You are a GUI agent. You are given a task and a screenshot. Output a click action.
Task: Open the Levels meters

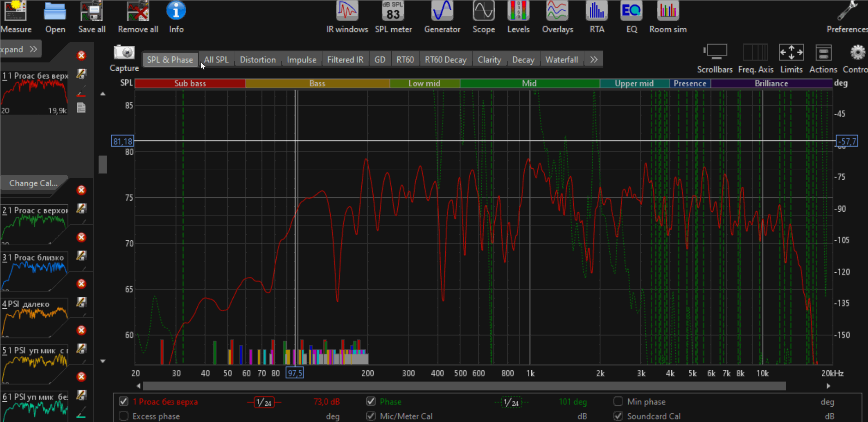coord(518,18)
